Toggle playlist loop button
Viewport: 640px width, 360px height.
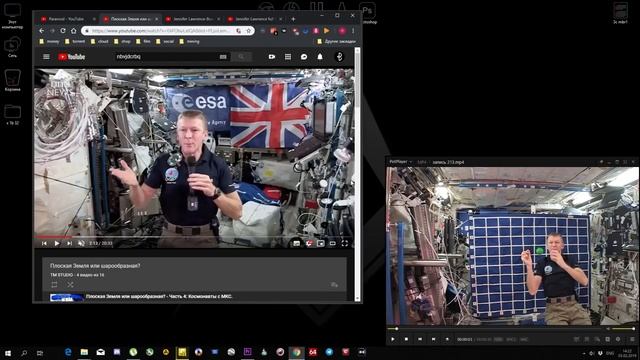coord(54,284)
